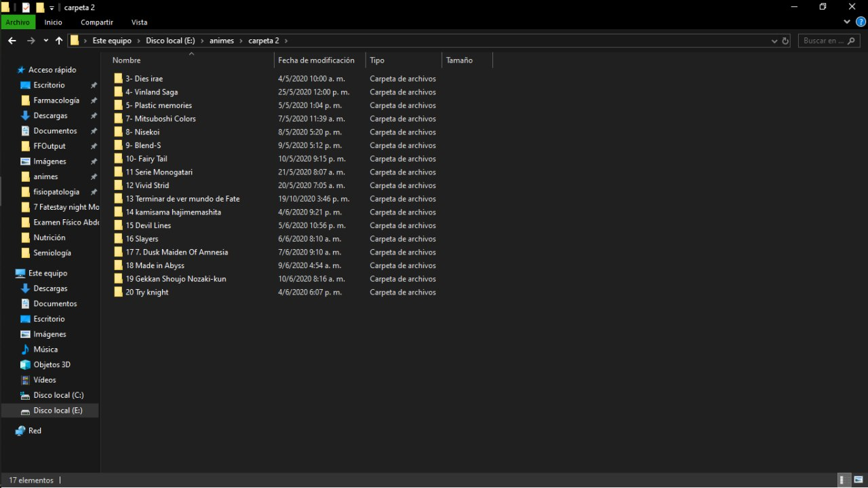Go back with the Back arrow
Screen dimensions: 868x488
(12, 41)
